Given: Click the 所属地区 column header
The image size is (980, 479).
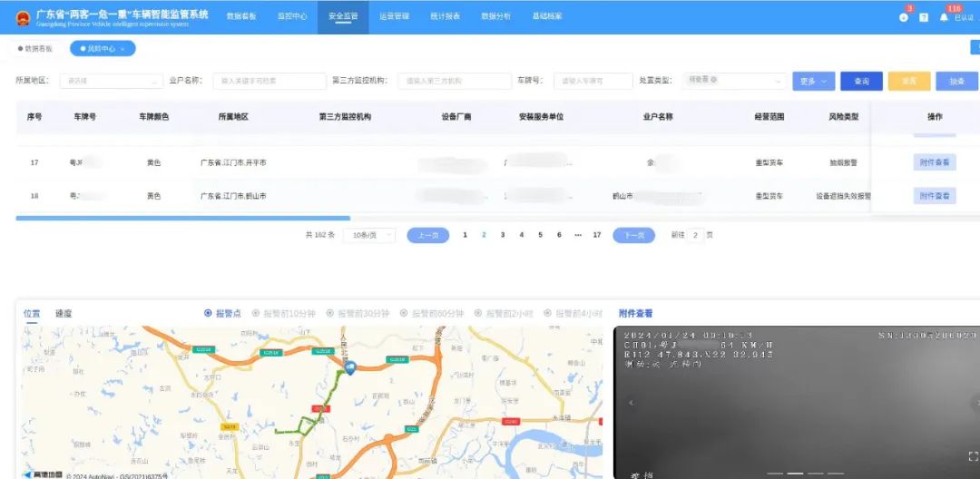Looking at the screenshot, I should pyautogui.click(x=233, y=117).
